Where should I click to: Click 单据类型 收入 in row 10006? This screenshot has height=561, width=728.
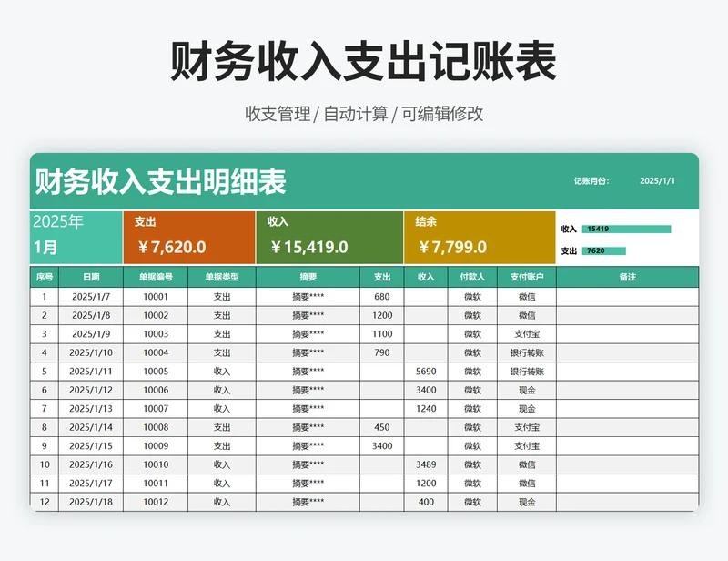click(222, 390)
